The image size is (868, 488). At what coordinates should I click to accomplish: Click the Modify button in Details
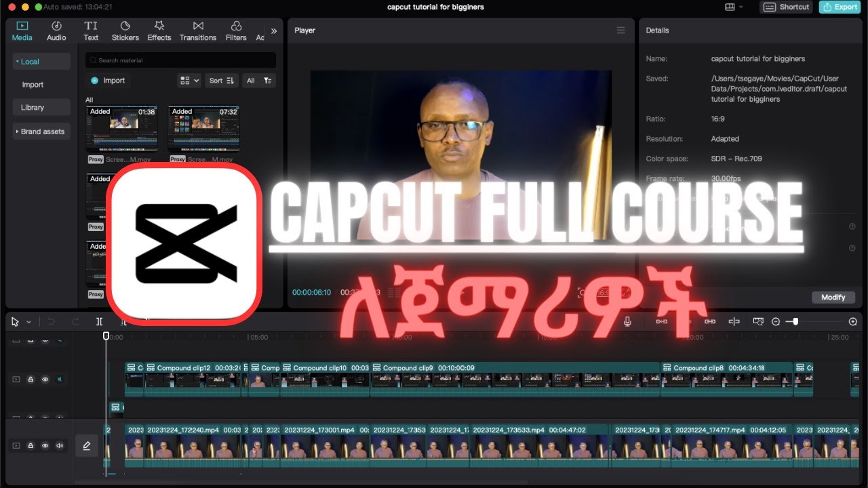tap(833, 298)
